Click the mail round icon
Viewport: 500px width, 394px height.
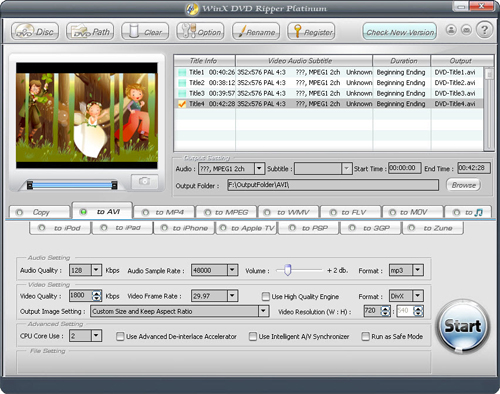coord(466,30)
